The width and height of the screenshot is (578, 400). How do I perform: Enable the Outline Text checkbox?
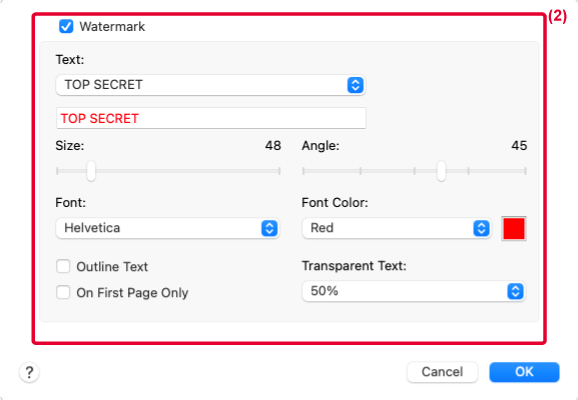pos(63,266)
